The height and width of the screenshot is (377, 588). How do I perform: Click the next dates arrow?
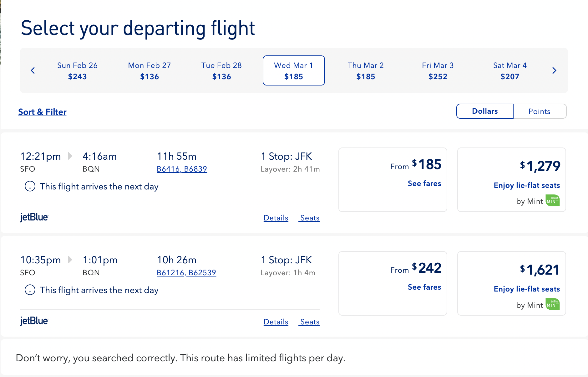click(x=554, y=70)
